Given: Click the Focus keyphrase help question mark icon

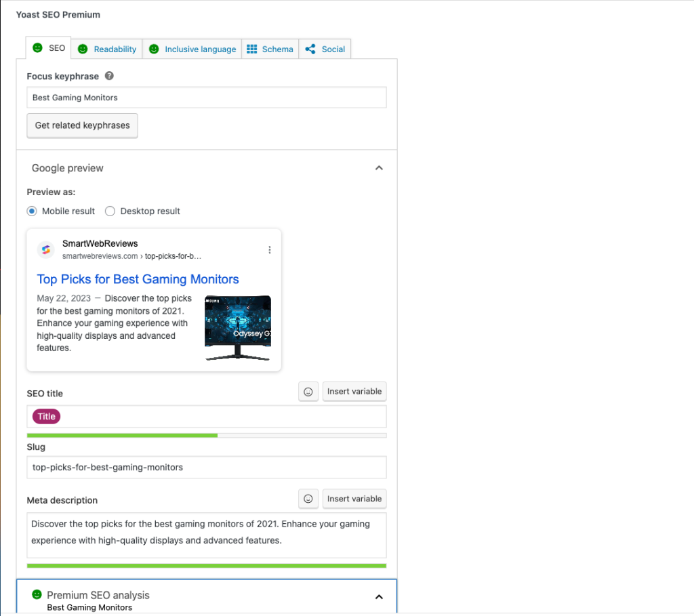Looking at the screenshot, I should coord(109,77).
